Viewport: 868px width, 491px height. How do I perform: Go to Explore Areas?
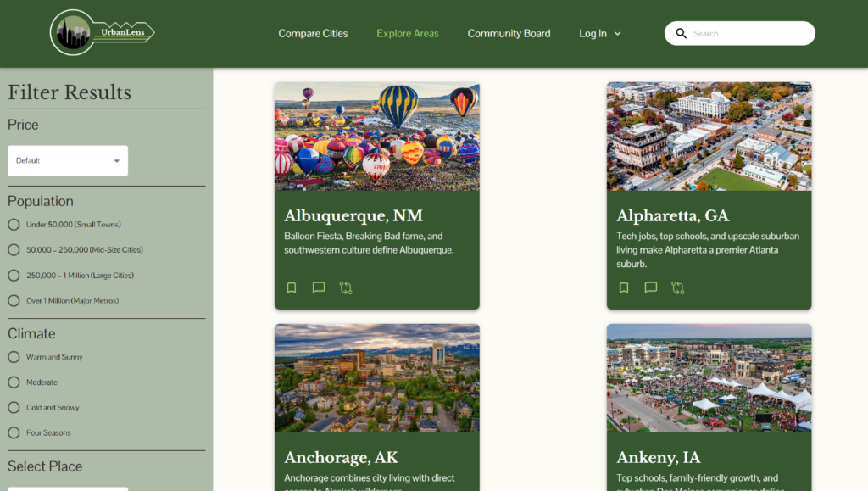coord(408,34)
